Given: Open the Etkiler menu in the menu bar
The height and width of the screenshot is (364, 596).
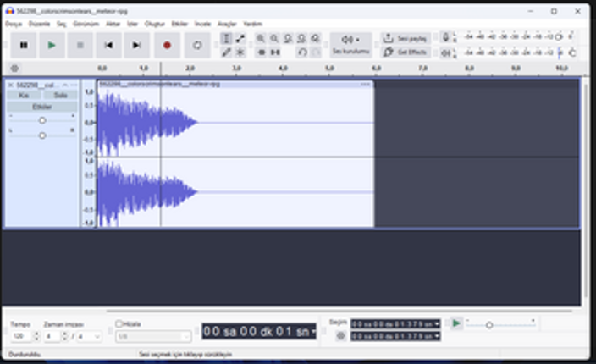Looking at the screenshot, I should tap(179, 24).
